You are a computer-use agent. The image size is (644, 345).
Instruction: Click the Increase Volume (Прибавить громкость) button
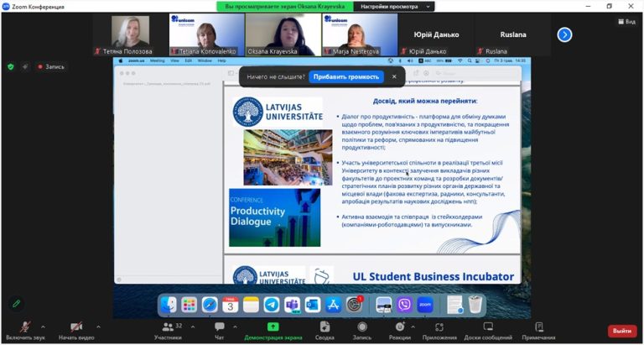(x=346, y=77)
